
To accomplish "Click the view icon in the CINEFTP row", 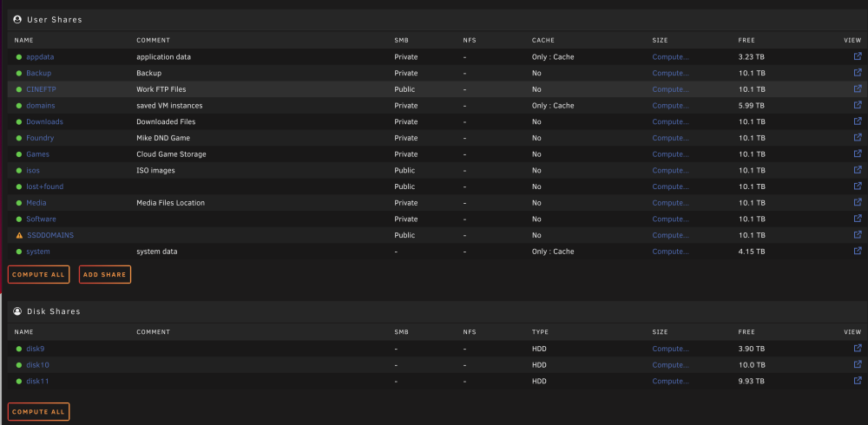I will (x=858, y=88).
